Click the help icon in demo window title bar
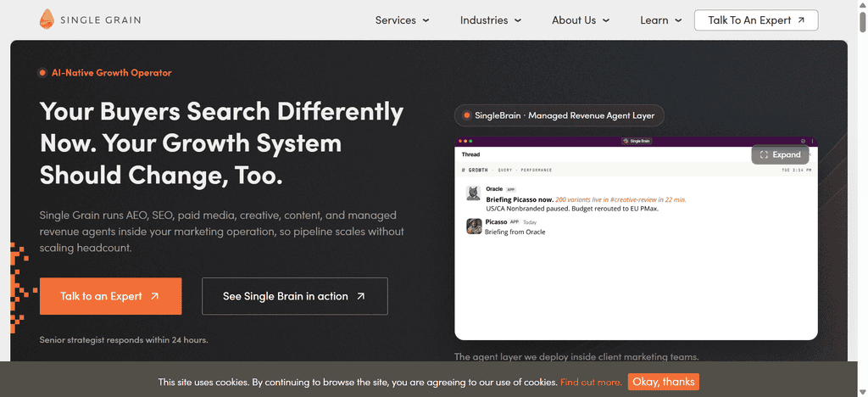 [804, 141]
